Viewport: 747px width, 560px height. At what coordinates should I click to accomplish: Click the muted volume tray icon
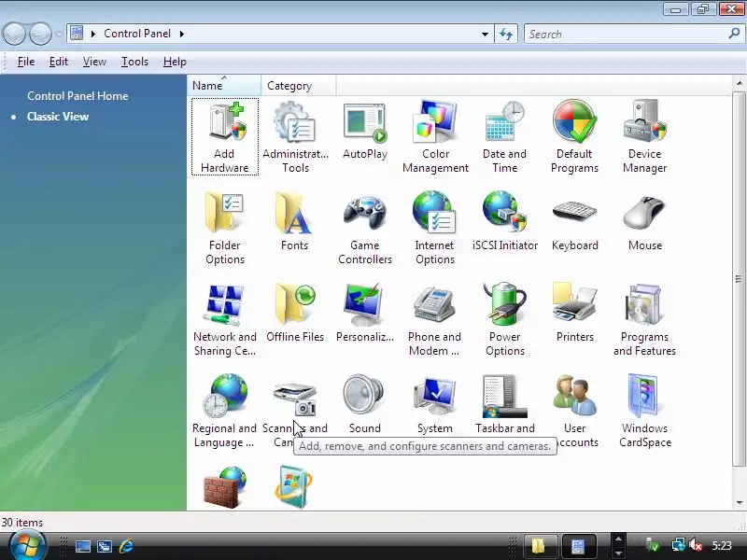pyautogui.click(x=696, y=545)
